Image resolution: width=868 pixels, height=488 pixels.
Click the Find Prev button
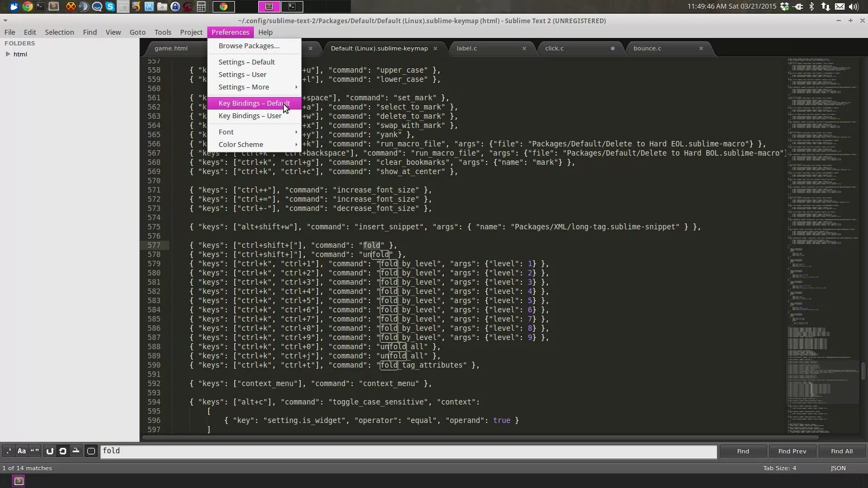(792, 451)
